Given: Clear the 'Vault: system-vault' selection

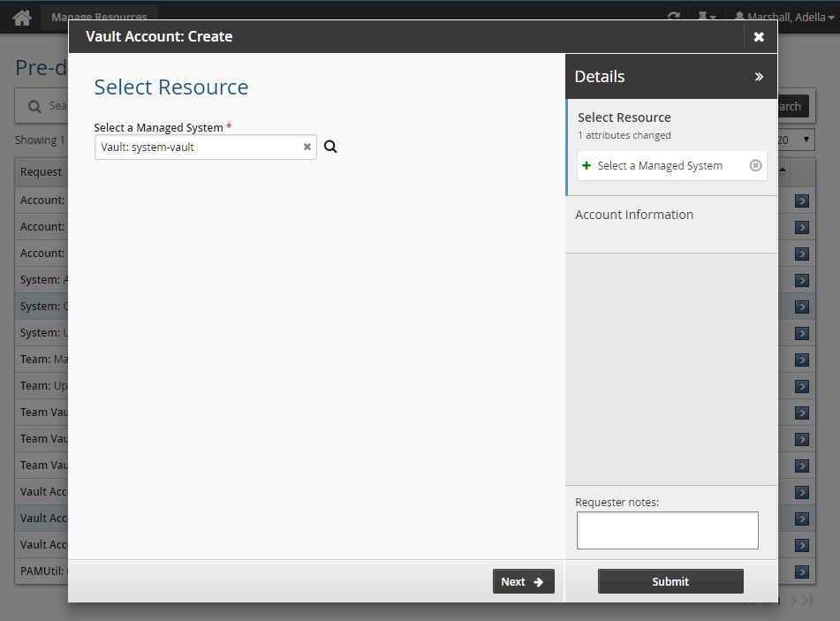Looking at the screenshot, I should 307,148.
